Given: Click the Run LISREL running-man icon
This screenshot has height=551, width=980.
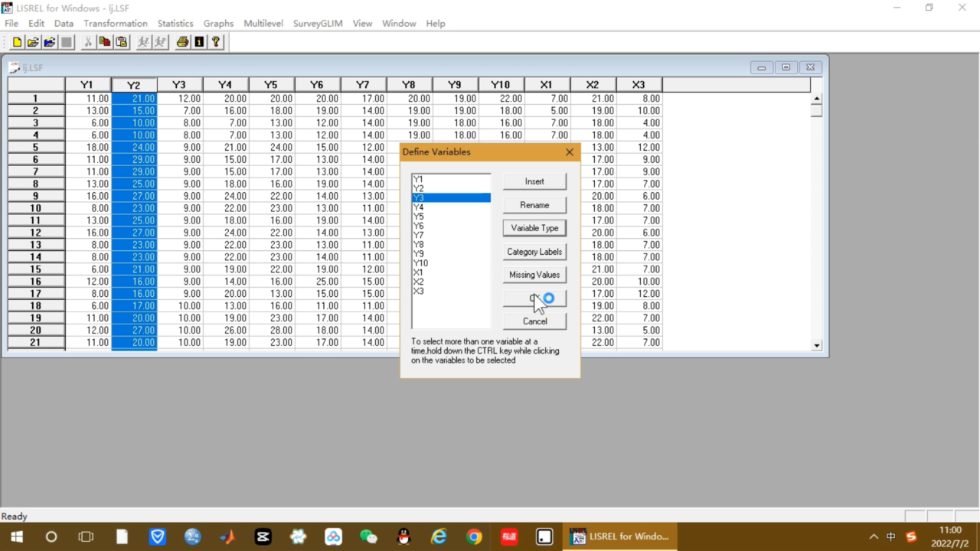Looking at the screenshot, I should 143,42.
